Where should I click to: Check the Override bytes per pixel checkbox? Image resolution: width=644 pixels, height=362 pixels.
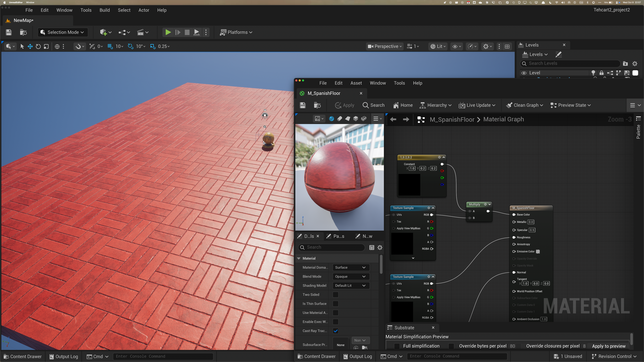click(451, 346)
